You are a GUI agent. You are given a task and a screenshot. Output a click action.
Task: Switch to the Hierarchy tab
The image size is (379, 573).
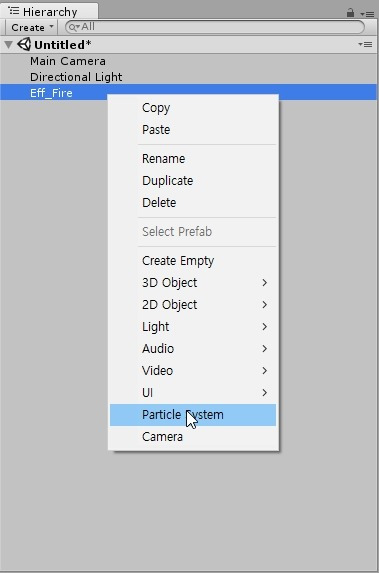(49, 11)
